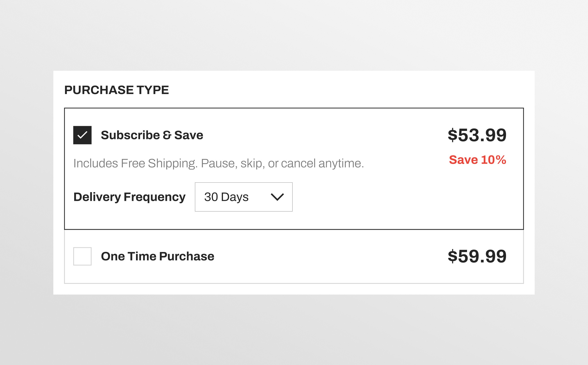
Task: Uncheck the Subscribe & Save checkbox
Action: pyautogui.click(x=82, y=135)
